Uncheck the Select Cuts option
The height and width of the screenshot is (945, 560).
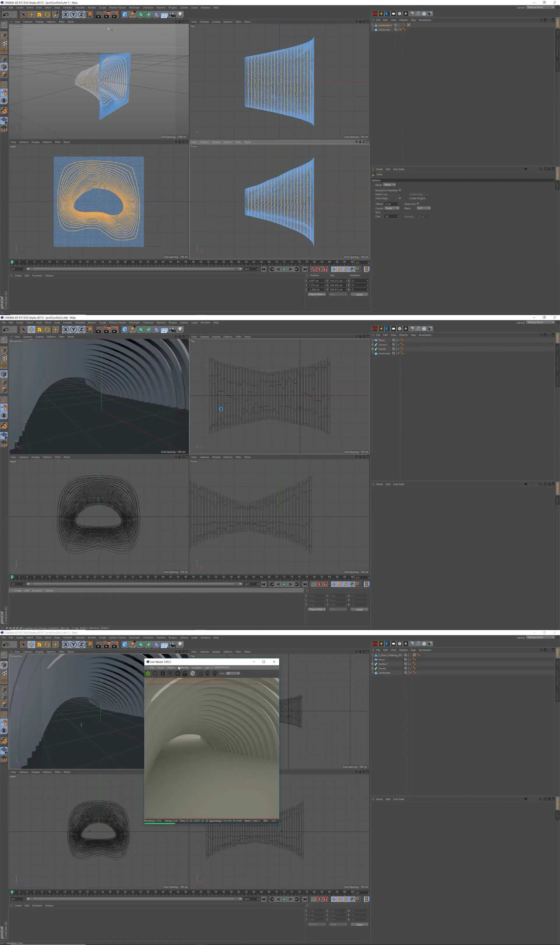tap(400, 194)
